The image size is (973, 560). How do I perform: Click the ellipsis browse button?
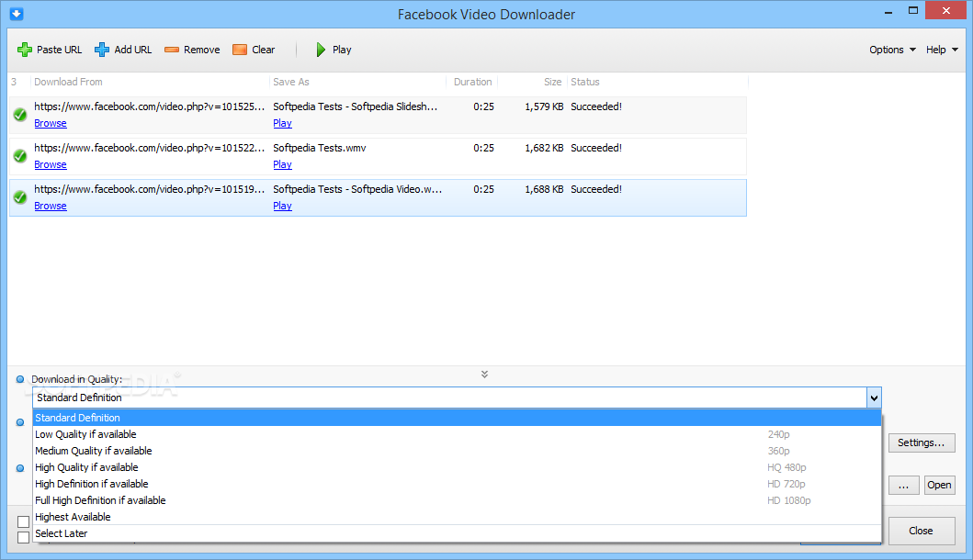903,485
